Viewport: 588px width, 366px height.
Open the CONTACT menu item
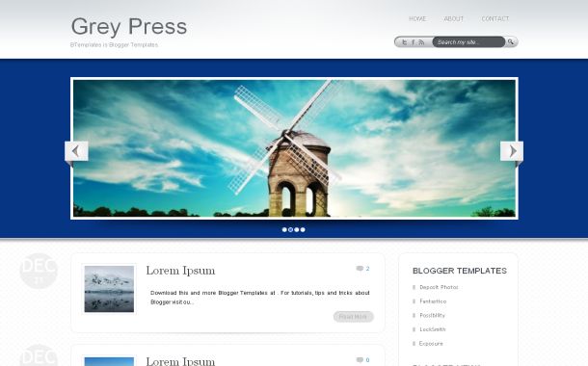(495, 18)
